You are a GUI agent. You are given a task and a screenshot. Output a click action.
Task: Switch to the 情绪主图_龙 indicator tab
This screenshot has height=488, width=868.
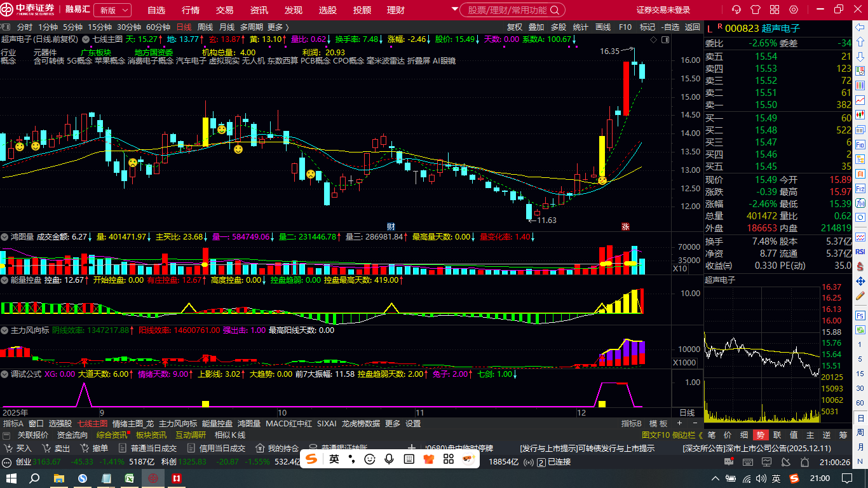[x=133, y=424]
